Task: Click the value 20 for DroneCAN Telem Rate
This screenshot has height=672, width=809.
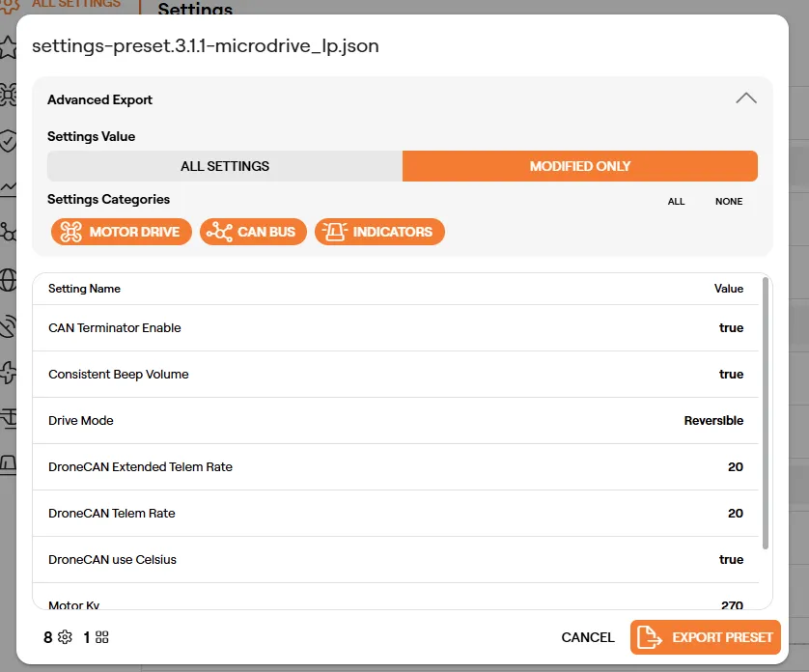Action: (x=736, y=514)
